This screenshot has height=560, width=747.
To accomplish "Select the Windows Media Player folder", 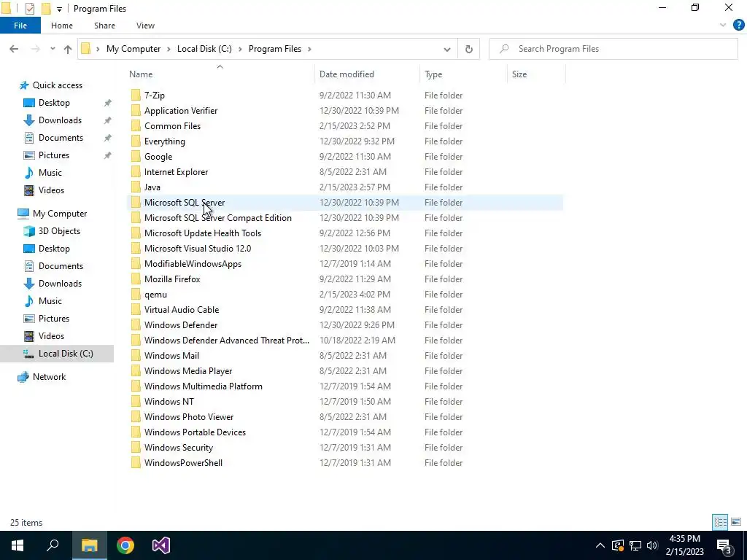I will point(188,371).
